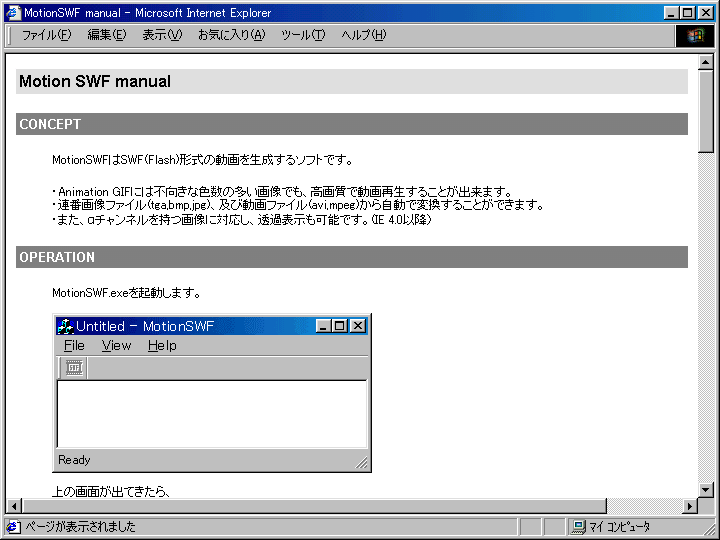Click Help menu in MotionSWF image

tap(162, 345)
